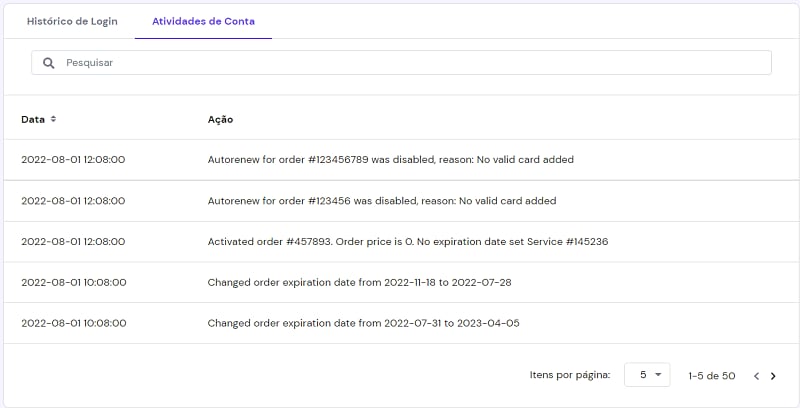
Task: Select the Autorenew order #123456 disabled entry
Action: (x=381, y=200)
